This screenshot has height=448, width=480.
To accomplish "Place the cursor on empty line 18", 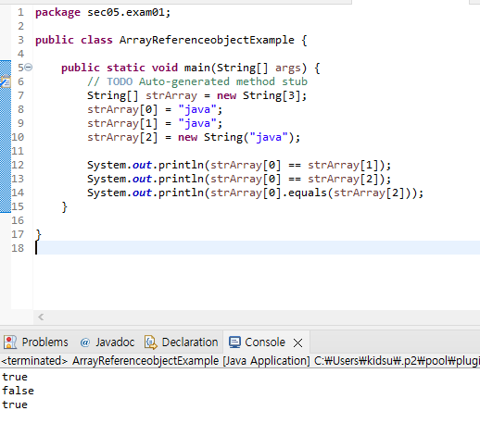I will click(x=257, y=248).
